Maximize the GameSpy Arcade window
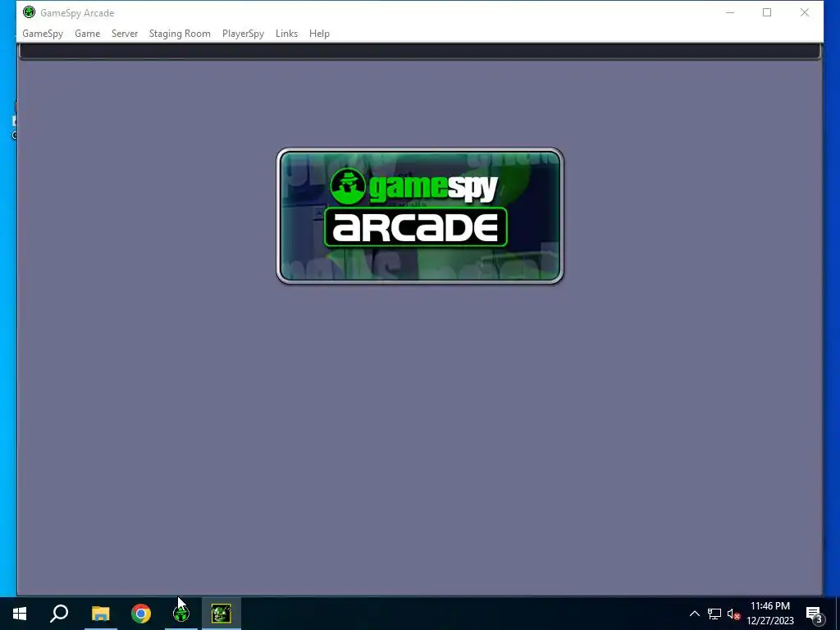The width and height of the screenshot is (840, 630). tap(767, 12)
